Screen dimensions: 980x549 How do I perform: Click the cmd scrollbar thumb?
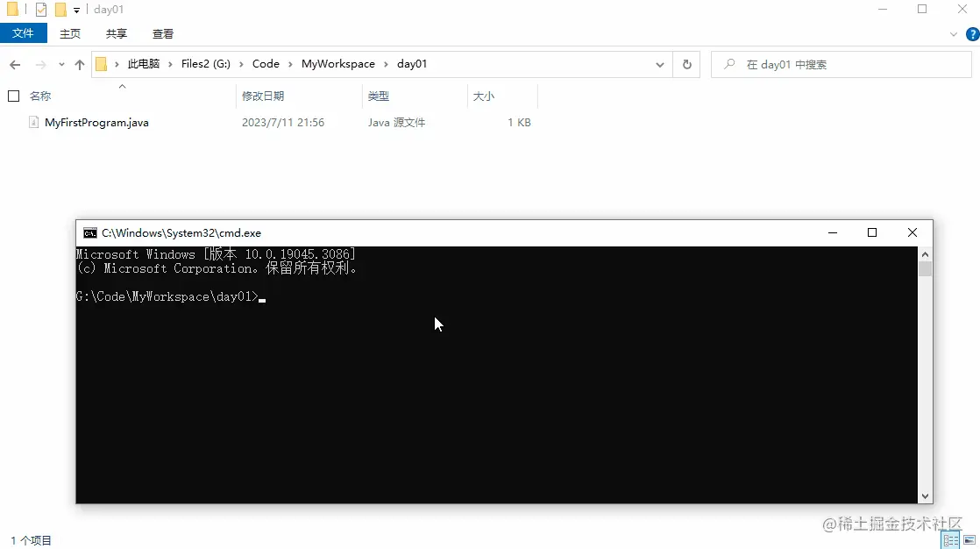pyautogui.click(x=925, y=269)
